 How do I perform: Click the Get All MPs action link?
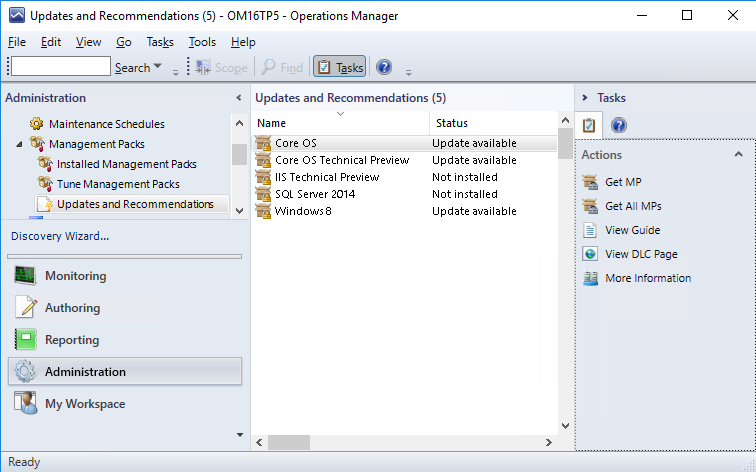(x=633, y=206)
